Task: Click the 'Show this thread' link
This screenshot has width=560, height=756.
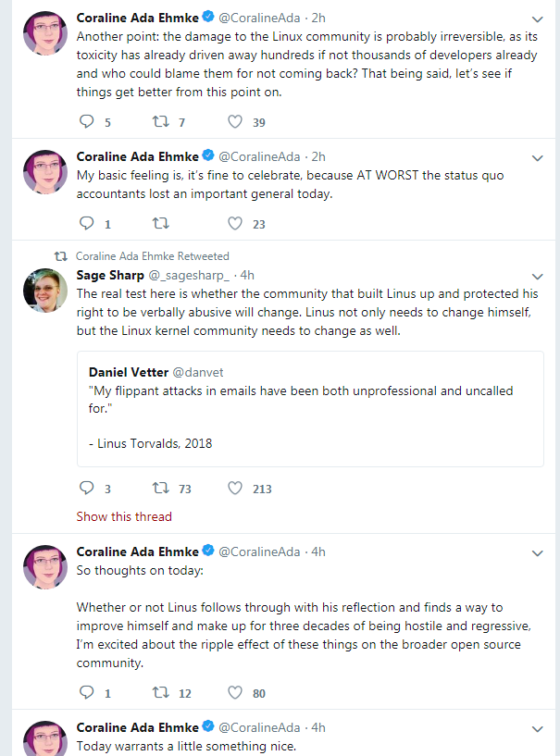Action: (124, 516)
